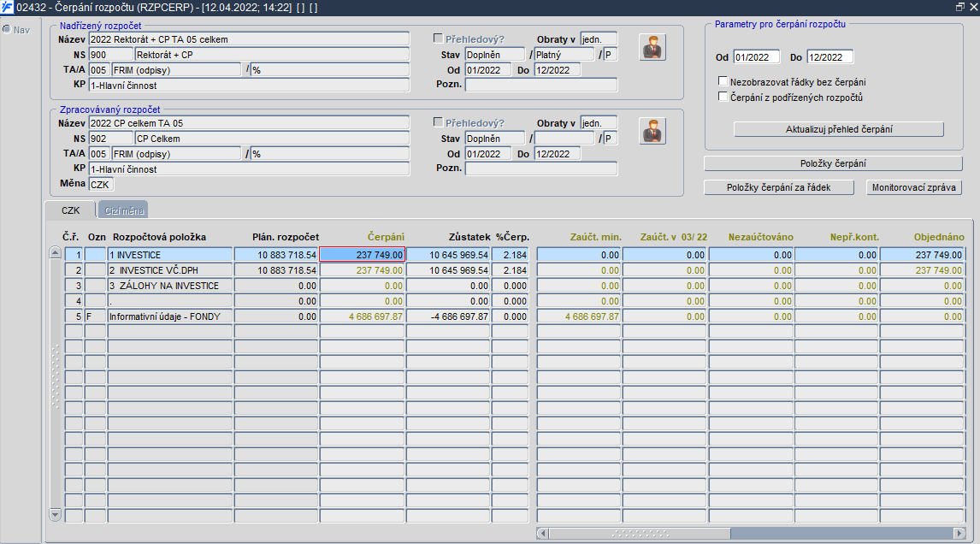Screen dimensions: 980x544
Task: Select row 'Informativní údaje - FONDY'
Action: point(170,316)
